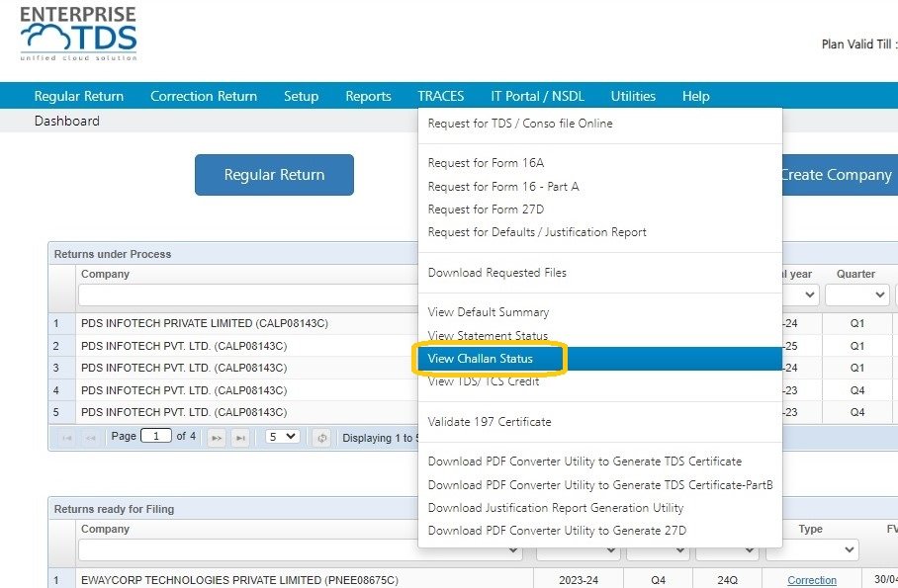Open TRACES menu
Image resolution: width=898 pixels, height=588 pixels.
[441, 96]
